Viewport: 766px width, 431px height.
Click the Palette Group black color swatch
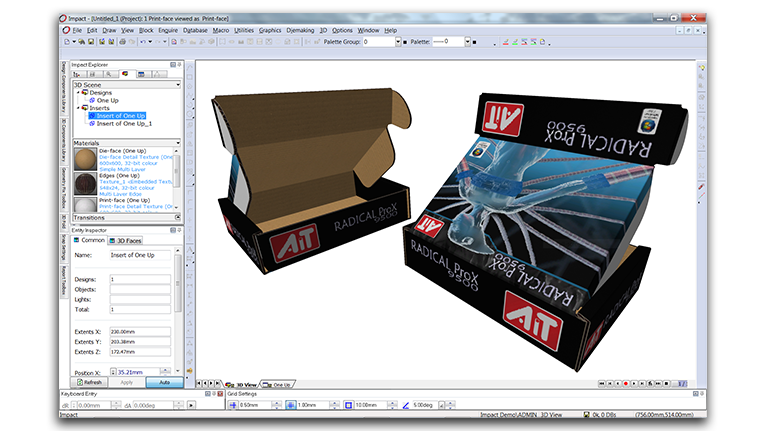[x=404, y=43]
